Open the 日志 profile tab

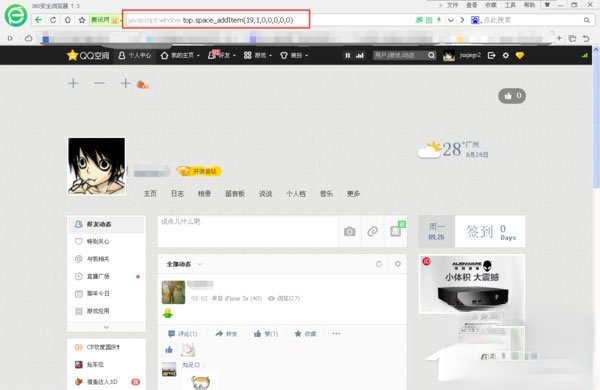[177, 194]
